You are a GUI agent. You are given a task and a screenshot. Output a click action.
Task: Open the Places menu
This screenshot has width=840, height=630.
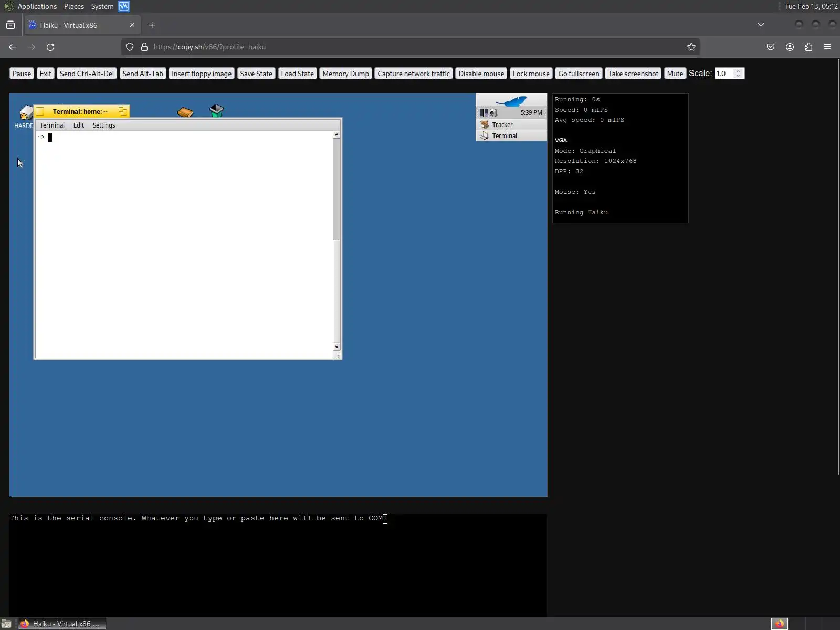pos(74,6)
